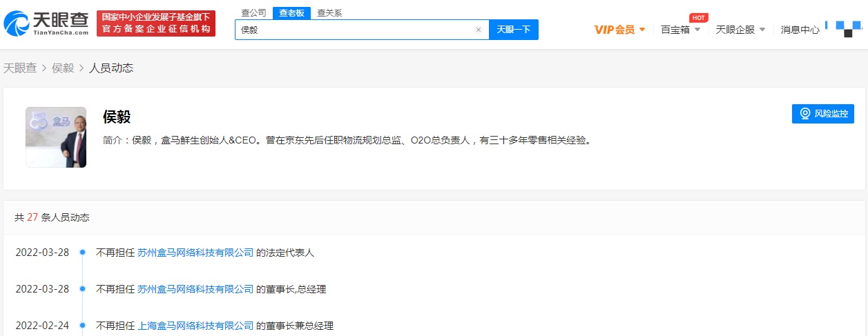
Task: Click the official credit agency red banner
Action: pos(156,23)
